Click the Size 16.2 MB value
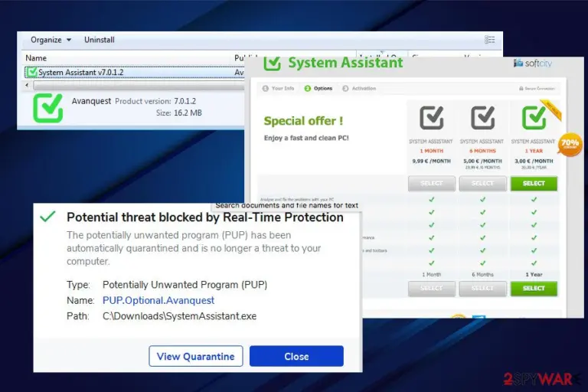 pyautogui.click(x=188, y=113)
